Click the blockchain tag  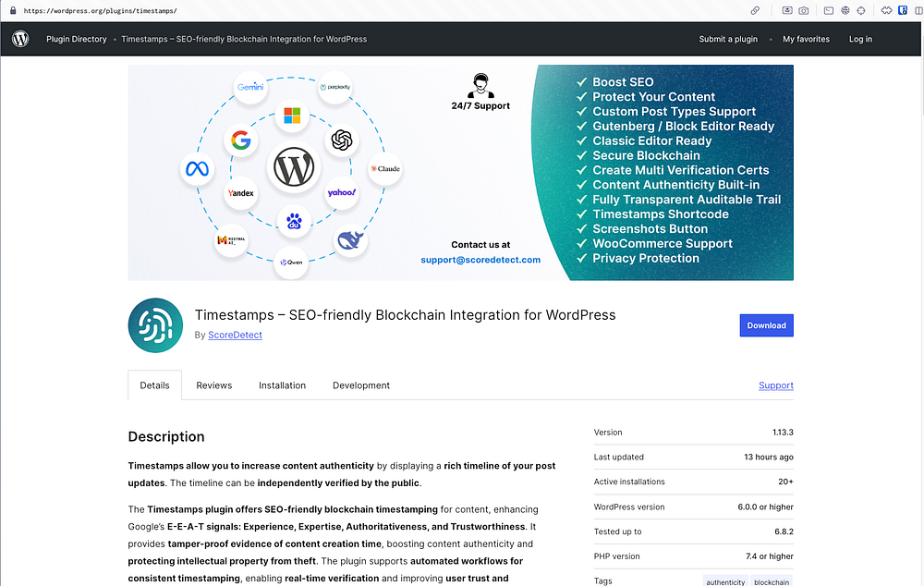click(772, 582)
